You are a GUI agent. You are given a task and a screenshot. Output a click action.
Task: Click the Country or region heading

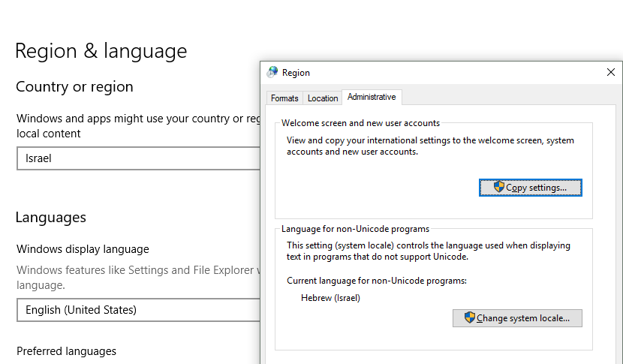[x=74, y=86]
